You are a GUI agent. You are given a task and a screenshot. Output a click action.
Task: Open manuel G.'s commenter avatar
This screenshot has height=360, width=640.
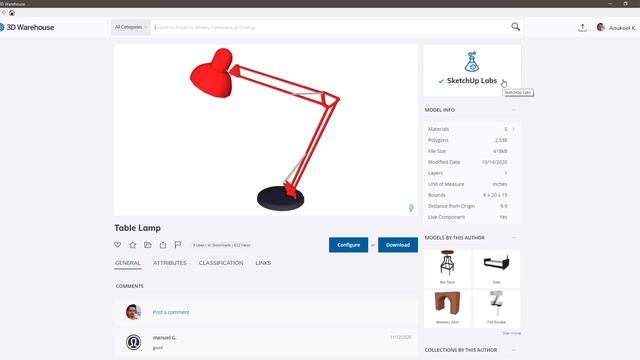133,342
